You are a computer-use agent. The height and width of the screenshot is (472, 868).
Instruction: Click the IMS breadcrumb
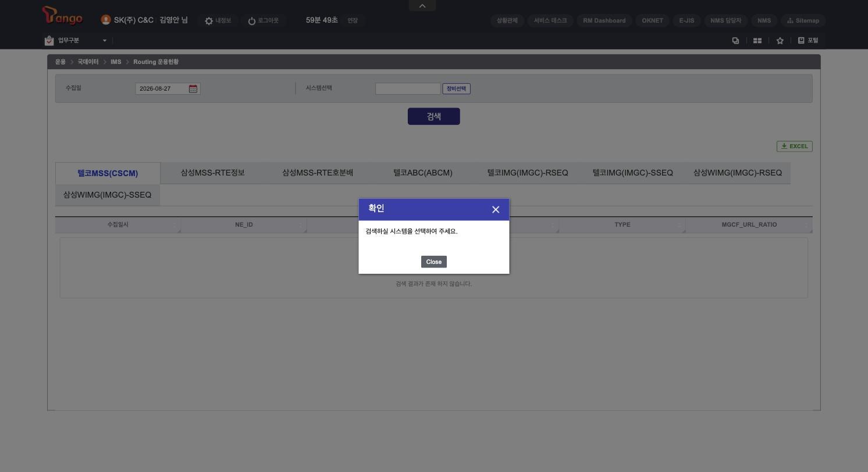[x=116, y=62]
